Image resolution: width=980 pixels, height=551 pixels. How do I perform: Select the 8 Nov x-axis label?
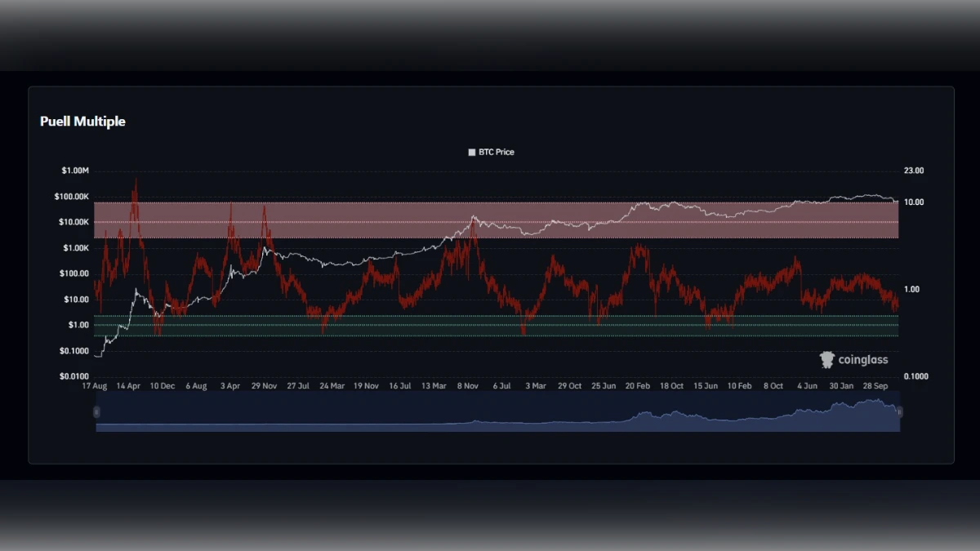tap(468, 385)
